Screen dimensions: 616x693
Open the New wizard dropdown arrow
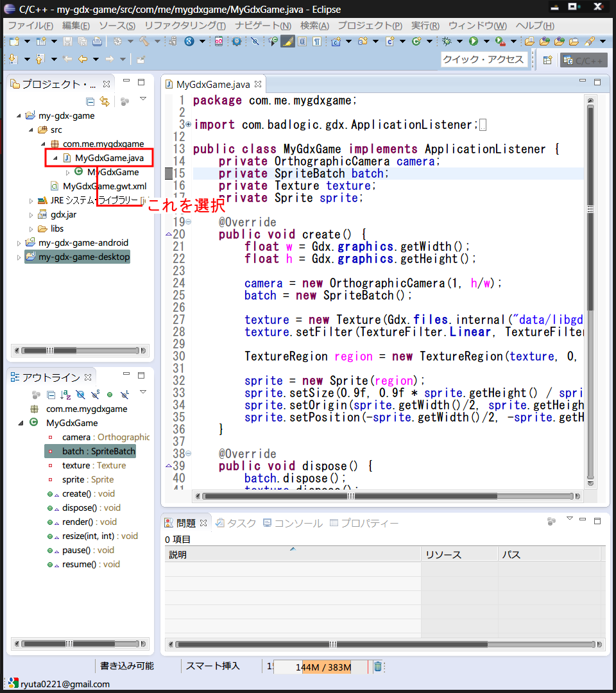pos(27,40)
